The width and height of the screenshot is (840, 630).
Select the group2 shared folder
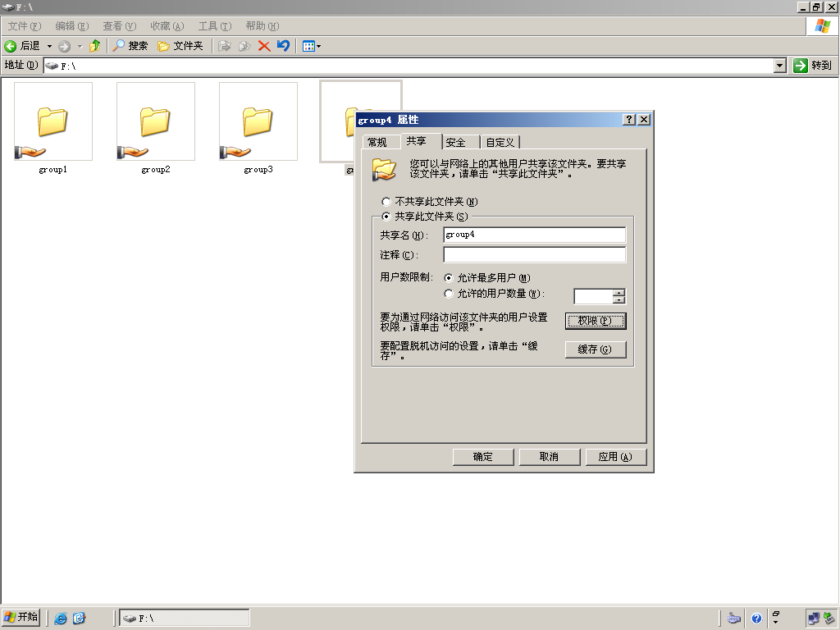click(x=155, y=128)
